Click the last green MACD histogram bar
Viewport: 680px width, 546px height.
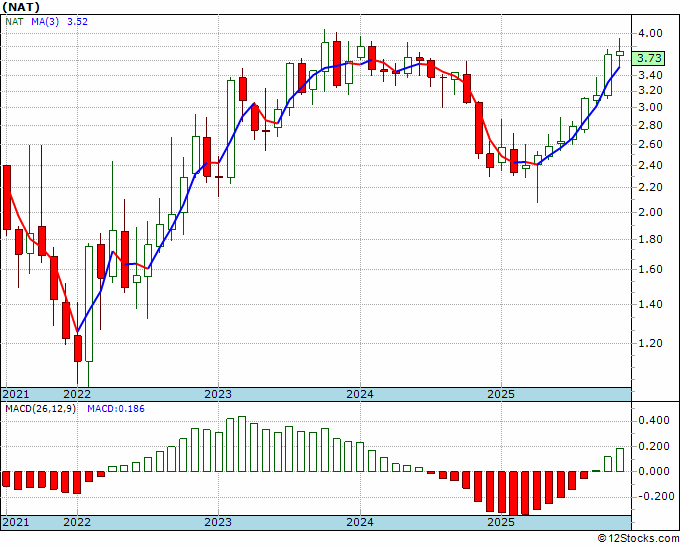coord(620,460)
